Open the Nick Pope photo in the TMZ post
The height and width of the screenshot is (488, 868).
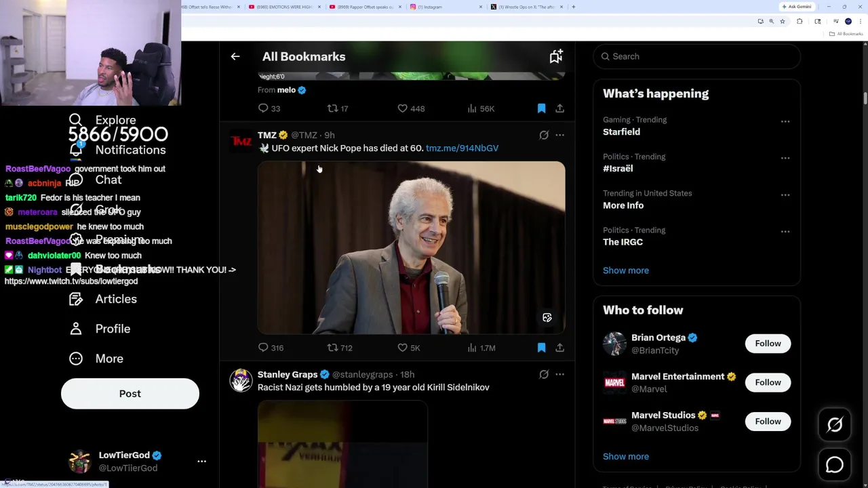coord(411,248)
